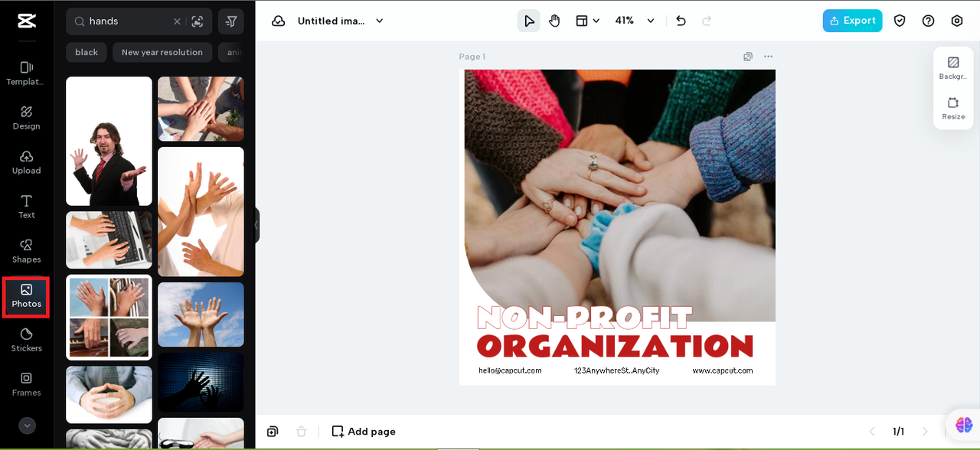Open the layout view dropdown
The image size is (980, 450).
587,21
